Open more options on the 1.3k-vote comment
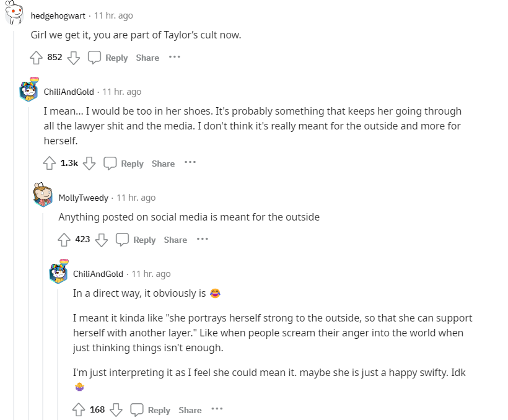The image size is (508, 420). click(x=190, y=163)
